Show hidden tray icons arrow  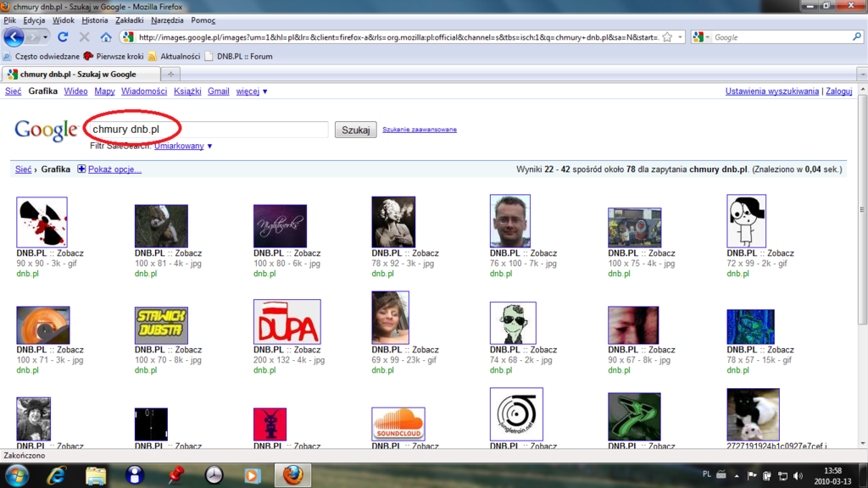click(737, 475)
